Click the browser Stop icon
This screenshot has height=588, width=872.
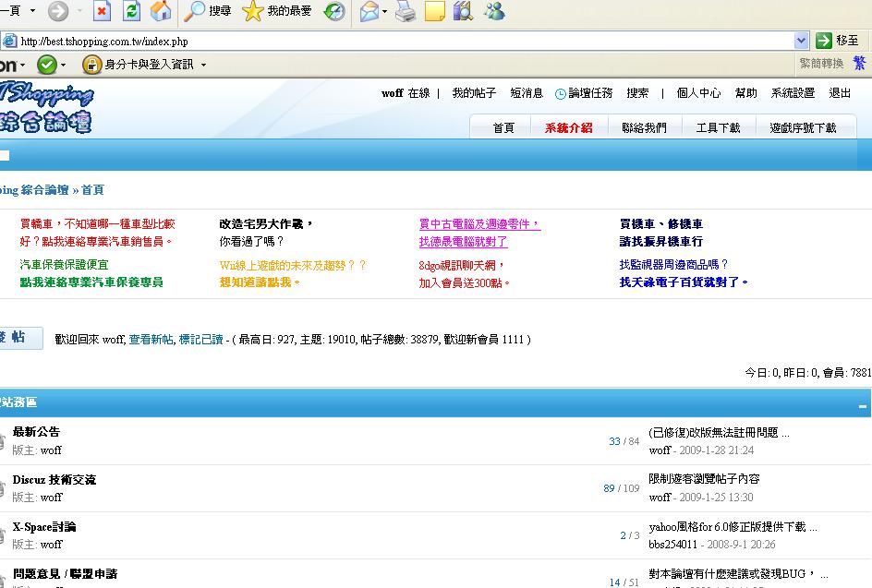[x=102, y=10]
